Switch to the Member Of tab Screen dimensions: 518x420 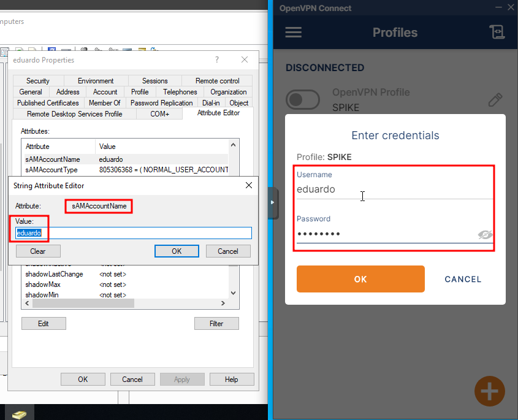105,103
